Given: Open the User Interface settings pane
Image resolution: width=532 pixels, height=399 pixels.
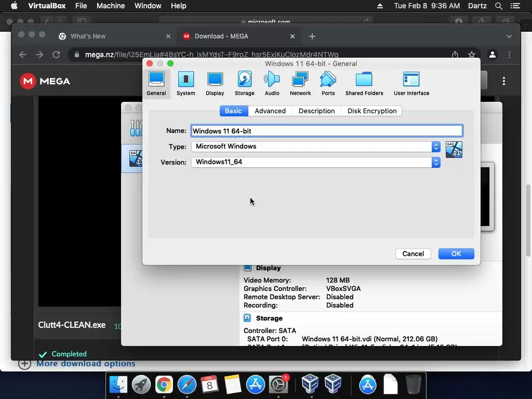Looking at the screenshot, I should [x=411, y=84].
